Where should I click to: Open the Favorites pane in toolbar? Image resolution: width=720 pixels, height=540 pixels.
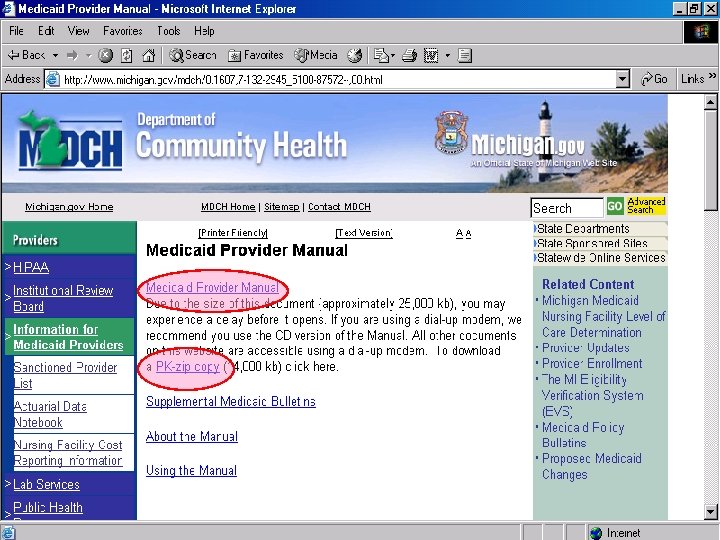[256, 56]
